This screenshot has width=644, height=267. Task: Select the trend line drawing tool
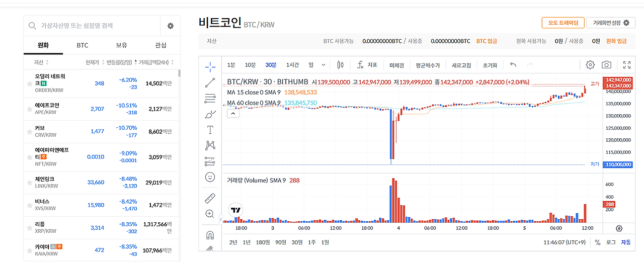pyautogui.click(x=210, y=83)
